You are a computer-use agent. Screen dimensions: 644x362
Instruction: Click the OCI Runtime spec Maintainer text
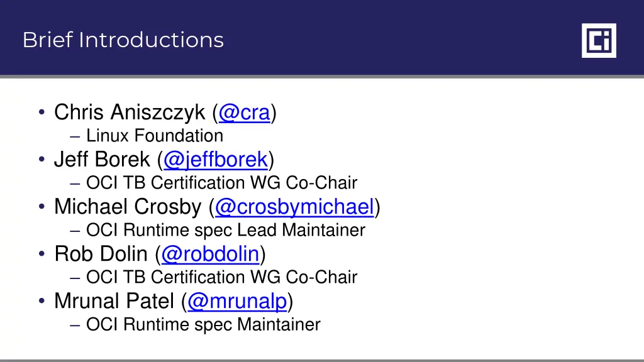[203, 325]
